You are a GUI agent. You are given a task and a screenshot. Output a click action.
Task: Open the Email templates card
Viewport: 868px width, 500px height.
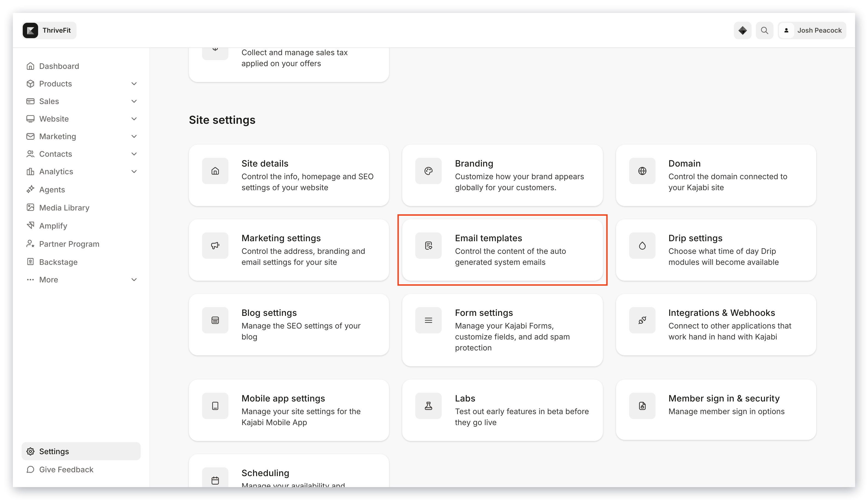pyautogui.click(x=502, y=250)
